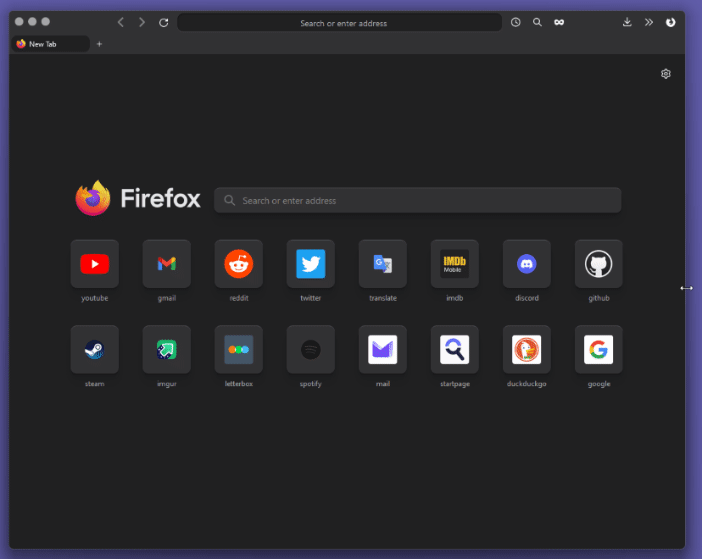Image resolution: width=702 pixels, height=559 pixels.
Task: Open the gmail shortcut tile
Action: [167, 264]
